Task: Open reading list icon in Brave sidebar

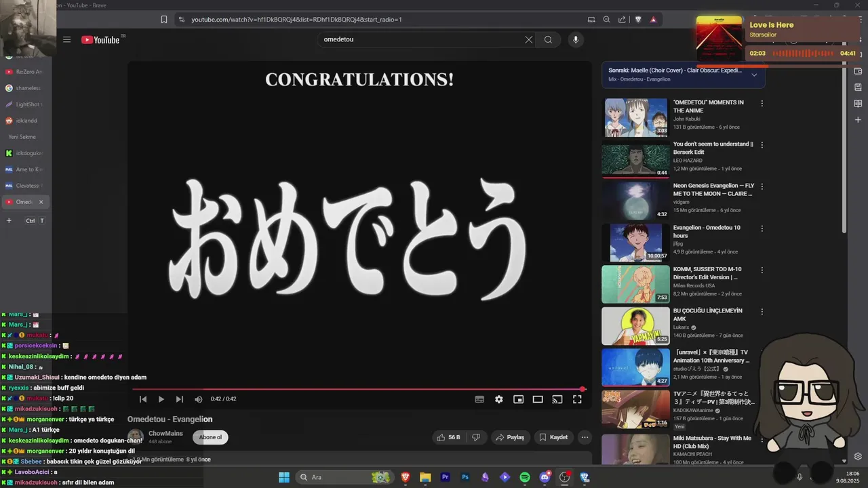Action: tap(858, 104)
